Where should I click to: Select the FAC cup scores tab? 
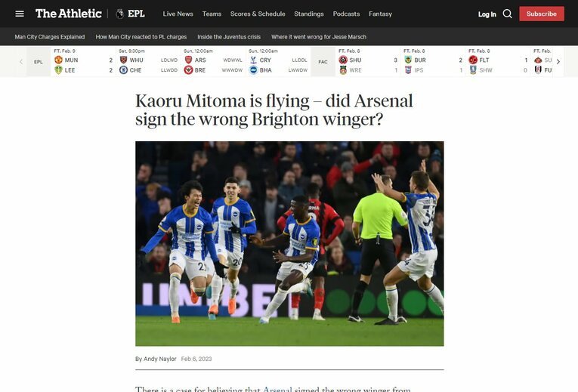point(323,62)
